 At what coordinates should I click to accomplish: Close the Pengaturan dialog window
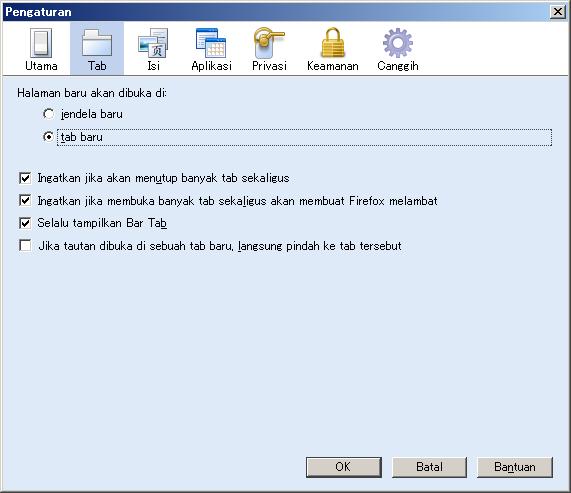tap(558, 12)
